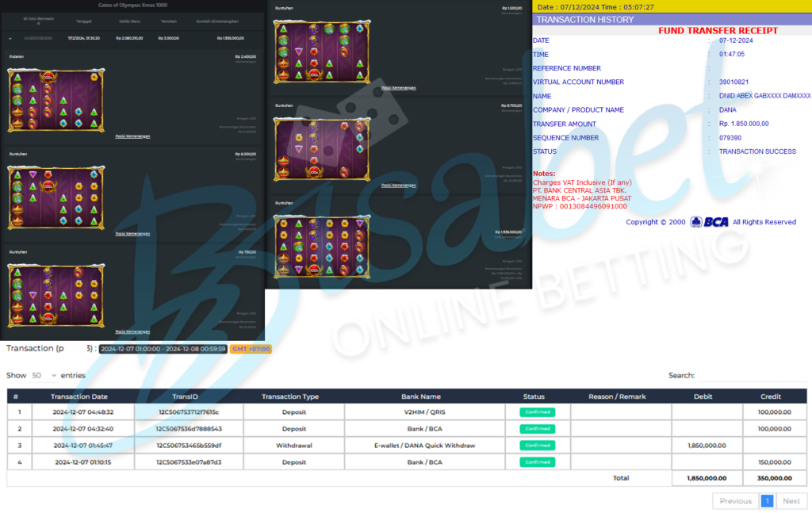Sort by Credit column header

point(771,396)
